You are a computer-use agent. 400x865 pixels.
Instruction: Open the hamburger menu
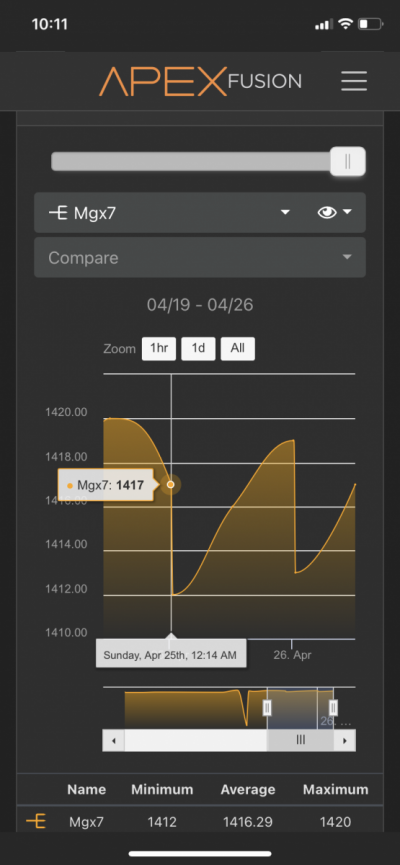coord(354,81)
